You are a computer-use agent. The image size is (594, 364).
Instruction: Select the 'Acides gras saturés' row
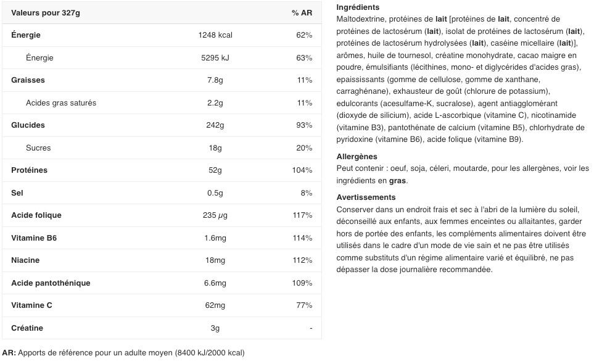[162, 102]
